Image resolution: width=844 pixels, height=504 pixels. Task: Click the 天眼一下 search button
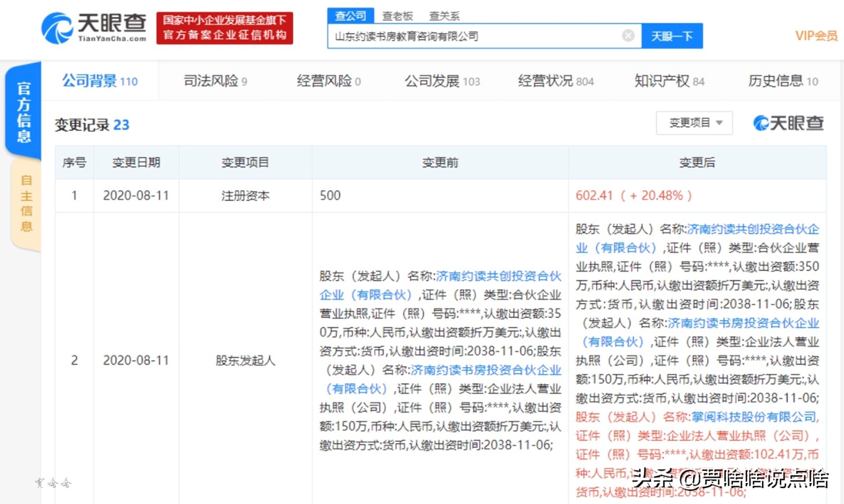(672, 36)
